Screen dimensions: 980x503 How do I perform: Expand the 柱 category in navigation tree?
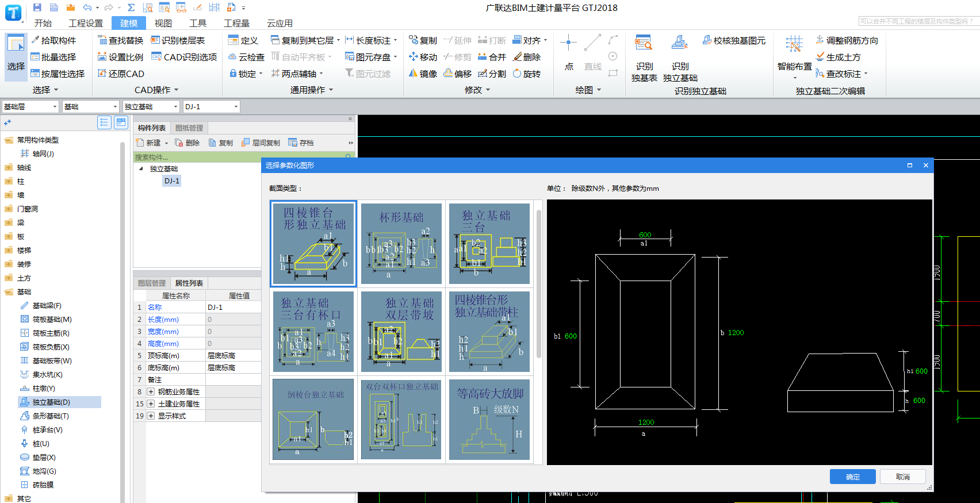tap(8, 181)
